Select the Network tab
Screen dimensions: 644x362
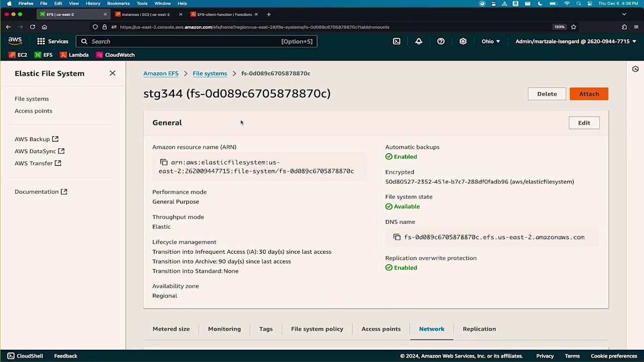pos(432,329)
